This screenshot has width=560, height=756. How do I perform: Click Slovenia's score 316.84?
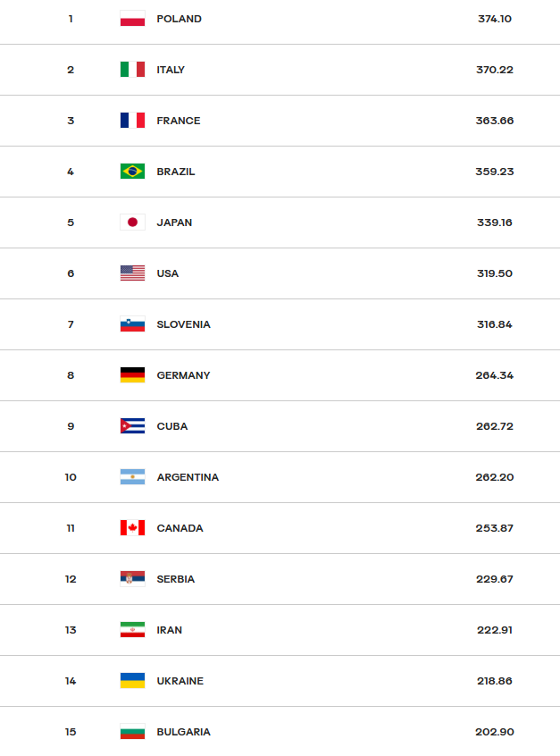(x=495, y=324)
